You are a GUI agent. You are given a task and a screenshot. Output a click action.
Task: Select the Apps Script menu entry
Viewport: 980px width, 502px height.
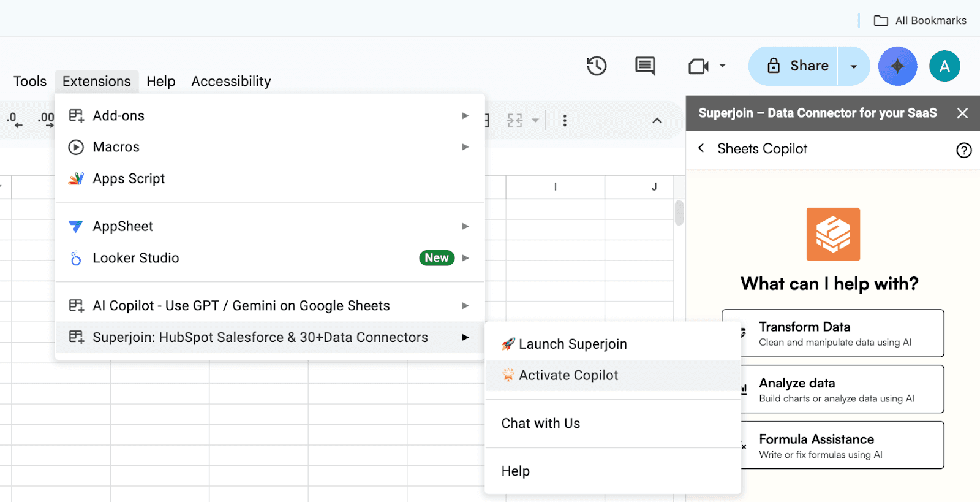click(269, 178)
